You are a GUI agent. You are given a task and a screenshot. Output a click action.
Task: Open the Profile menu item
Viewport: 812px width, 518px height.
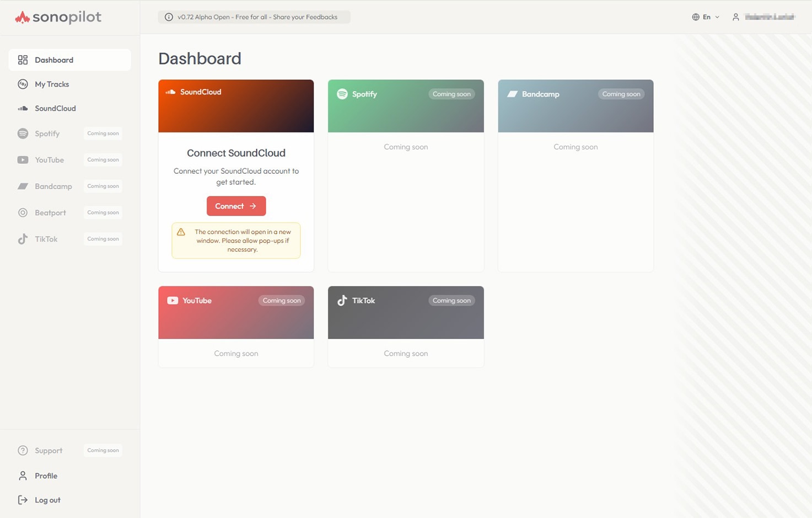coord(46,476)
